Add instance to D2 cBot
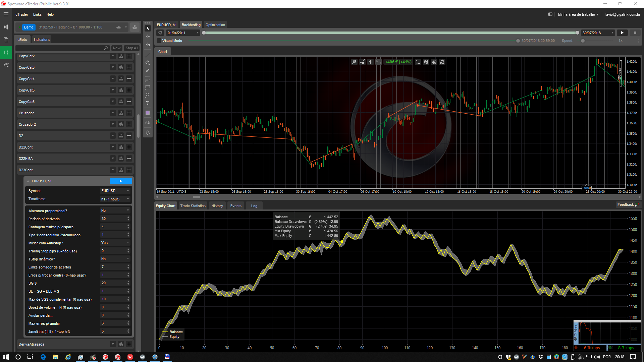644x362 pixels. (x=129, y=136)
